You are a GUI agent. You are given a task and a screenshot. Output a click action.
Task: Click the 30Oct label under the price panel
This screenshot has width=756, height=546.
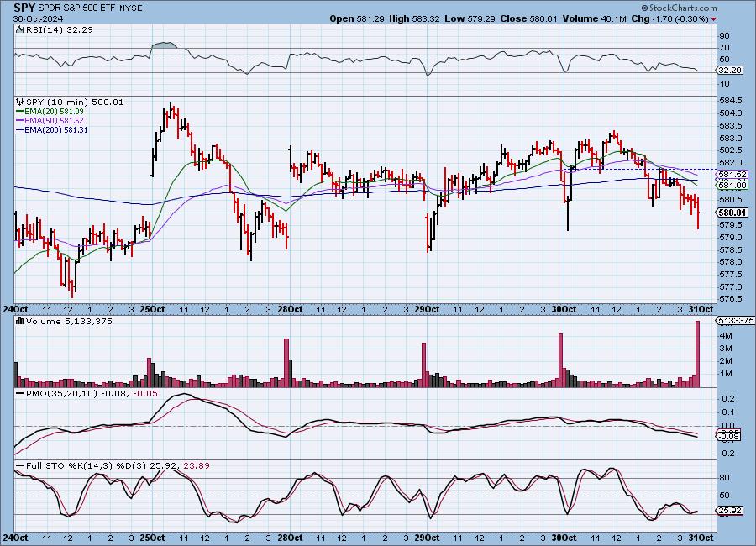coord(564,309)
